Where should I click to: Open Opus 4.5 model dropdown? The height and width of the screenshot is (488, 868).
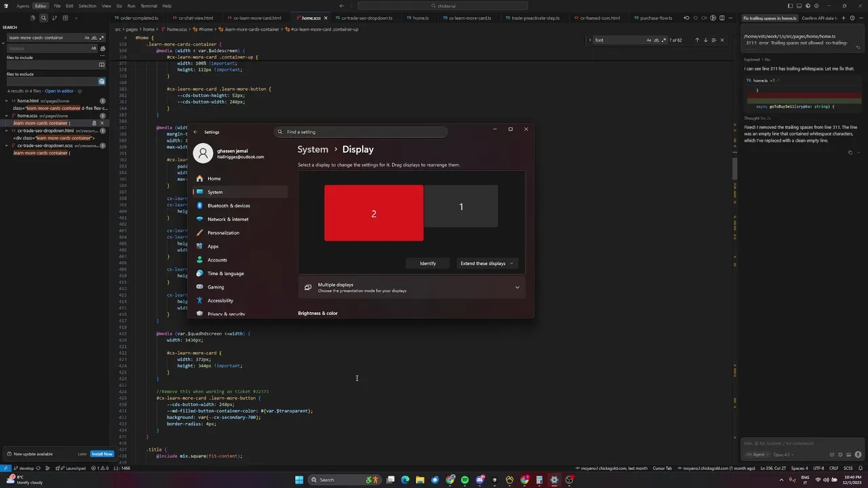click(x=783, y=455)
